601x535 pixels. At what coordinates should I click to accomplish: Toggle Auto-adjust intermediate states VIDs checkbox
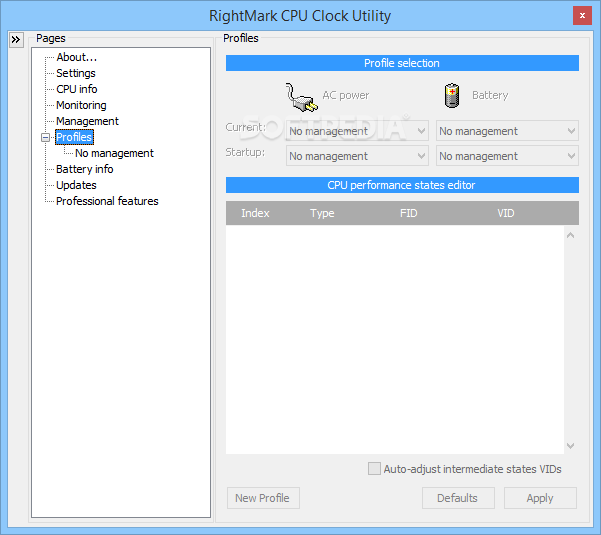(374, 469)
